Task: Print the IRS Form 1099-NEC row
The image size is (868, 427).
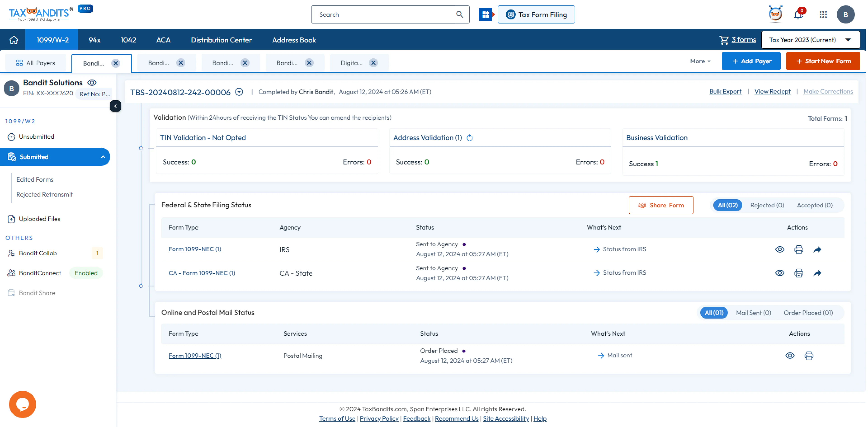Action: coord(799,249)
